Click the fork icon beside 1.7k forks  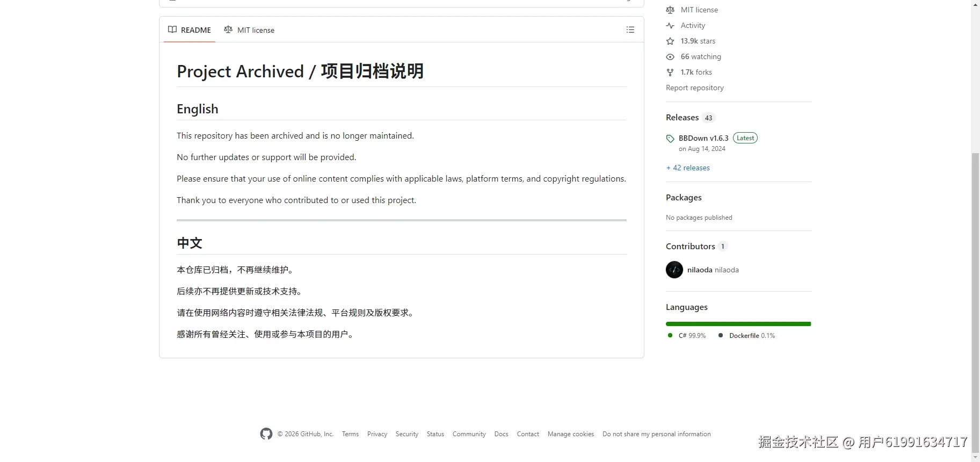(x=670, y=72)
